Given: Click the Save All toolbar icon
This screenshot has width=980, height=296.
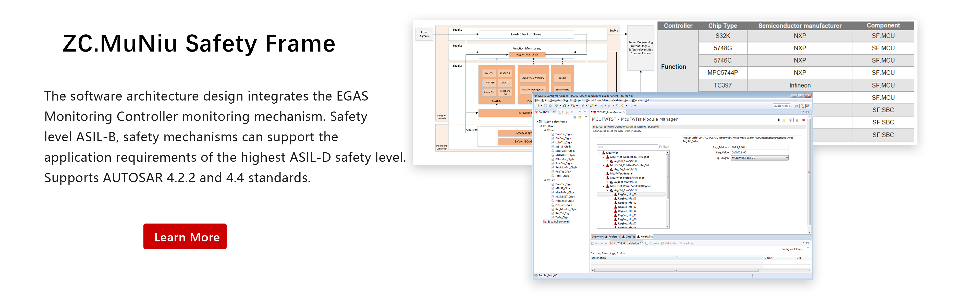Looking at the screenshot, I should 550,106.
